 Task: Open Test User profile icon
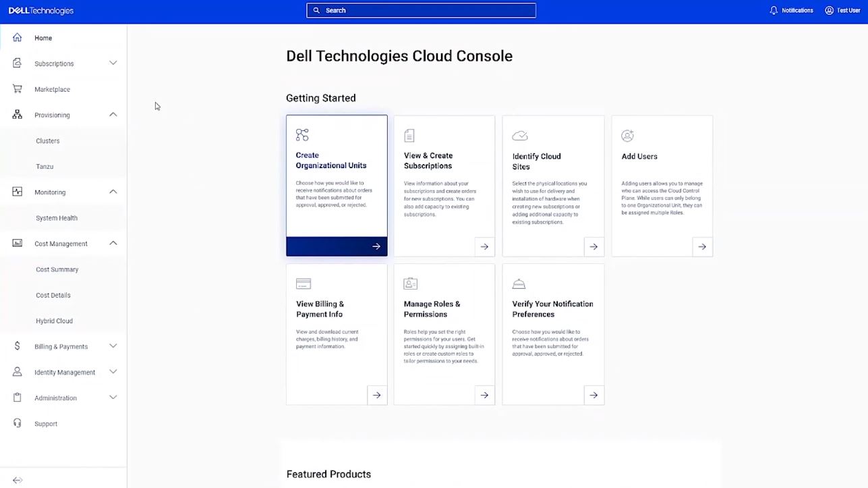point(829,10)
